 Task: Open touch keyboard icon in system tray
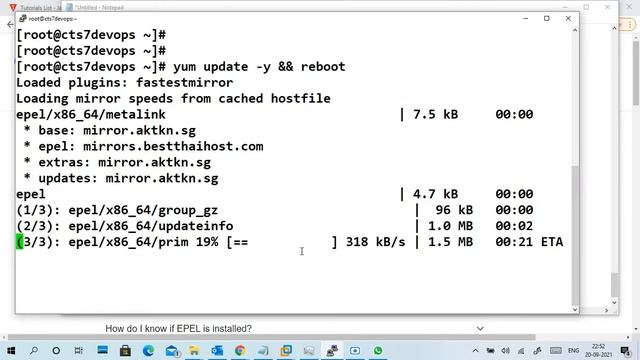point(556,350)
